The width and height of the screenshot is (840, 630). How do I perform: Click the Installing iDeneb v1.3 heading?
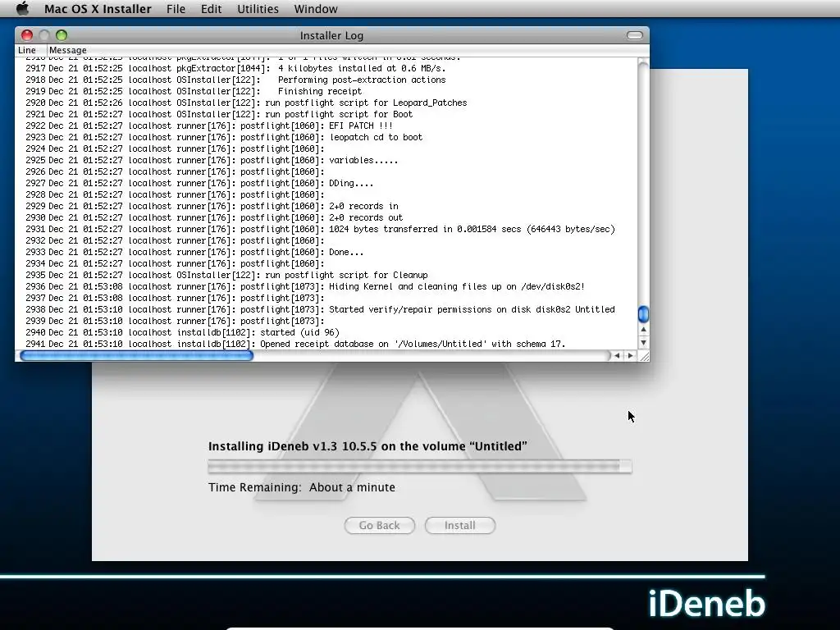pyautogui.click(x=367, y=446)
